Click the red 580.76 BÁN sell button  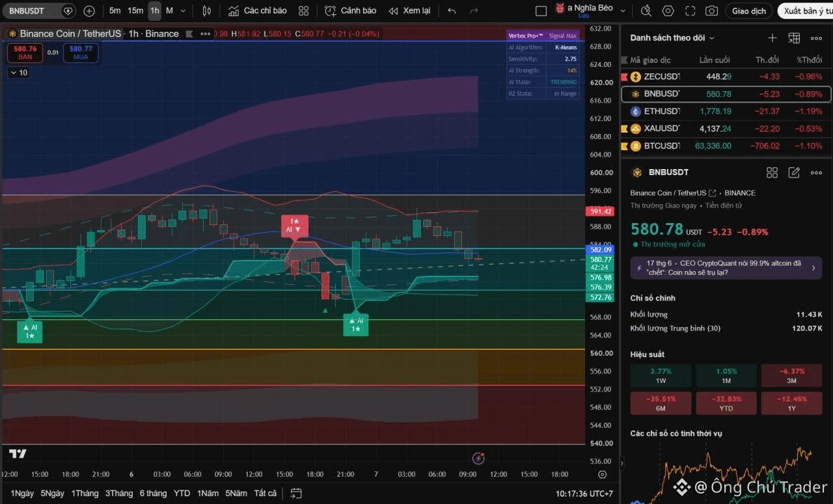25,53
